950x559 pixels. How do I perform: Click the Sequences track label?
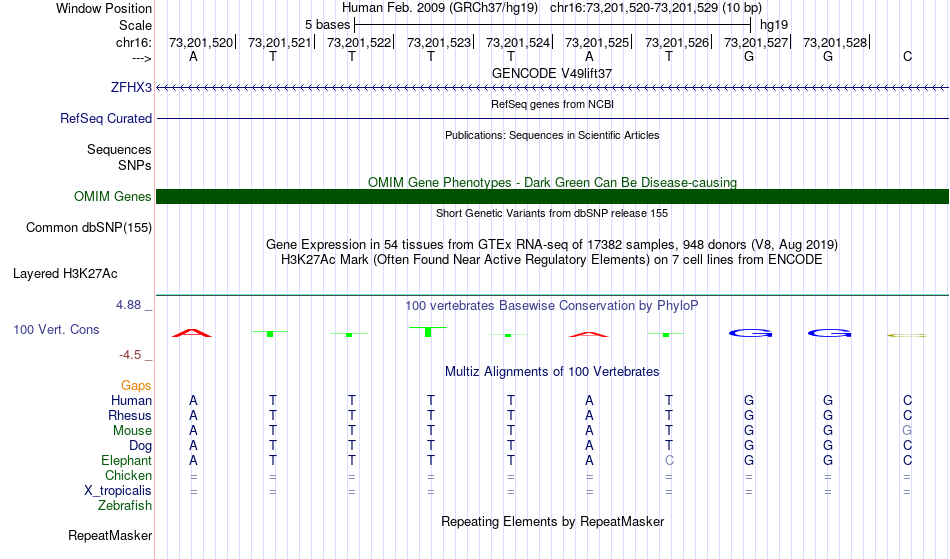click(x=119, y=150)
